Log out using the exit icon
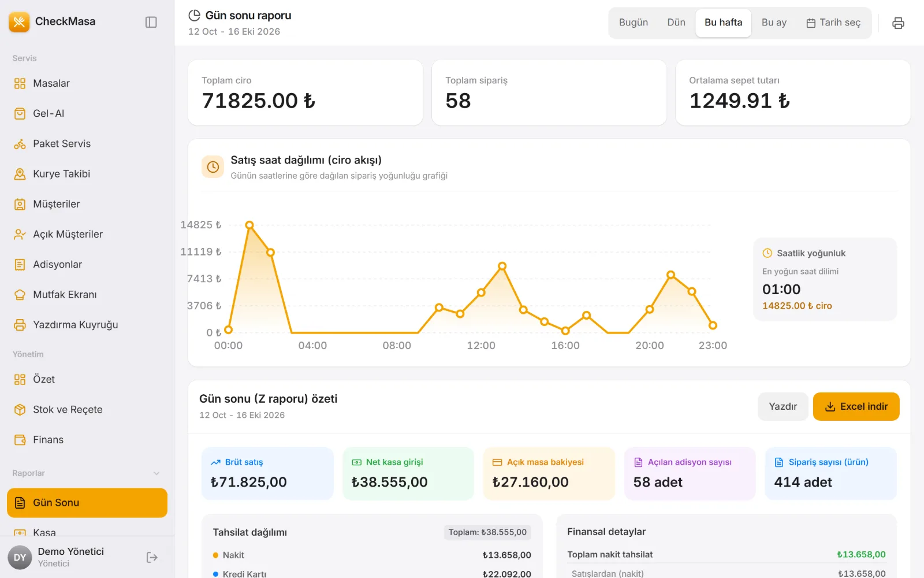 coord(152,557)
